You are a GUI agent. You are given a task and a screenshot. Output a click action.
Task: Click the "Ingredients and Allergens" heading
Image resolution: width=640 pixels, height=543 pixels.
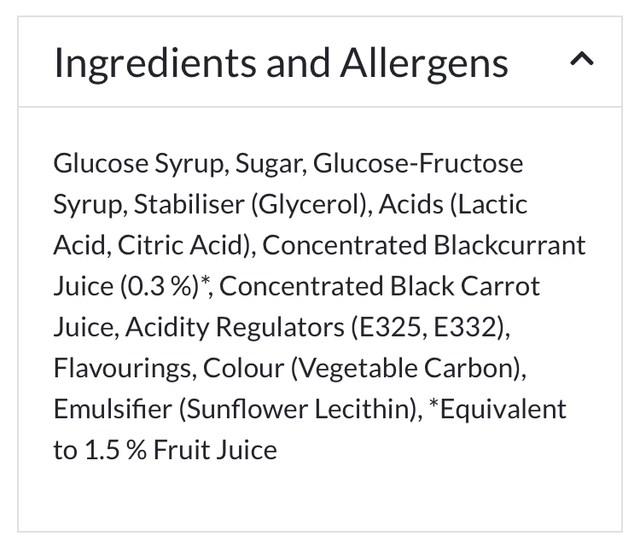point(281,63)
